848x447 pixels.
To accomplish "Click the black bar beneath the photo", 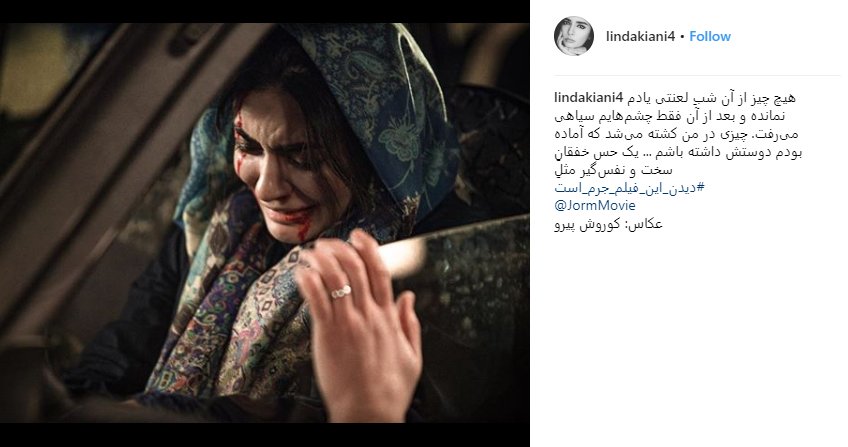I will click(x=264, y=435).
